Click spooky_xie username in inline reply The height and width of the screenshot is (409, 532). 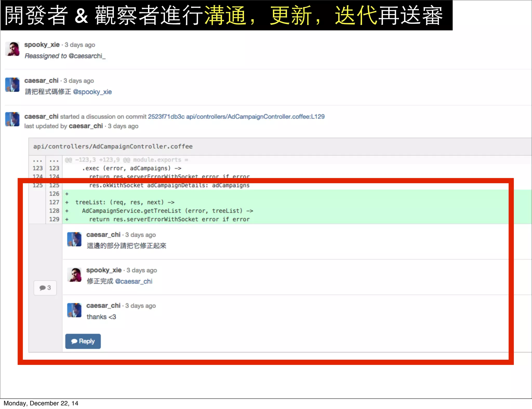(x=104, y=270)
